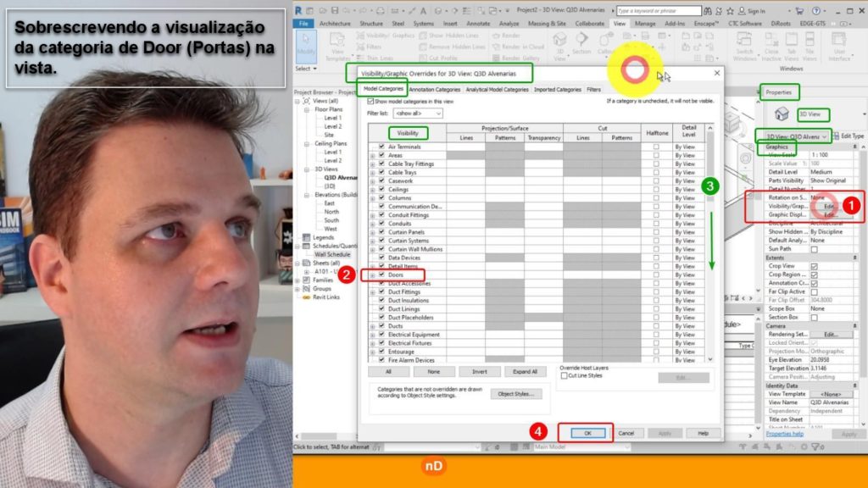The height and width of the screenshot is (488, 868).
Task: Uncheck Show model categories in this view
Action: coord(370,101)
